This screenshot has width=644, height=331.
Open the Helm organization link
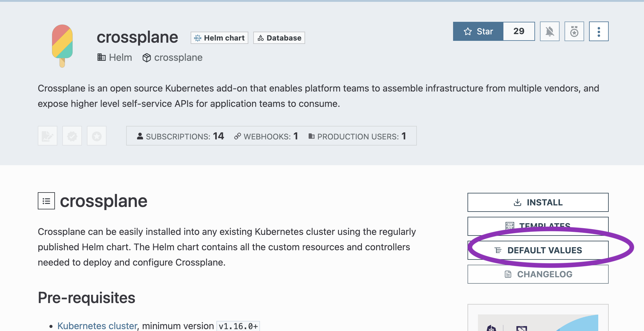click(x=120, y=57)
